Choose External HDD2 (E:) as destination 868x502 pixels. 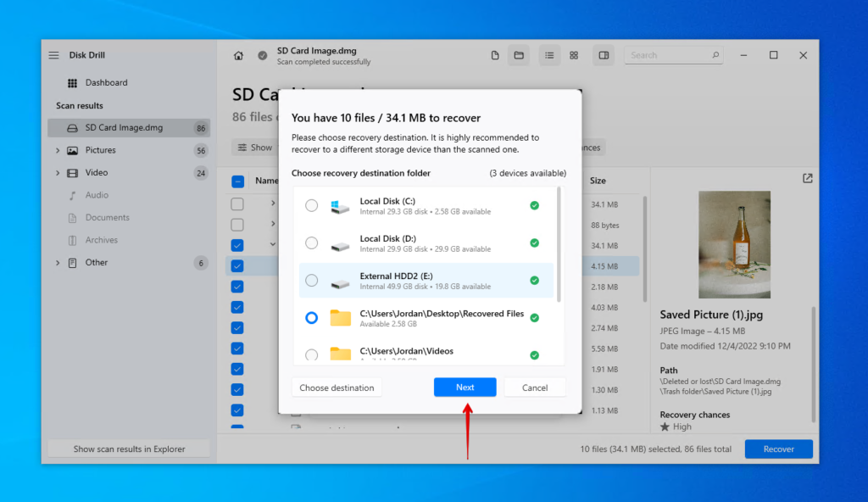tap(312, 281)
